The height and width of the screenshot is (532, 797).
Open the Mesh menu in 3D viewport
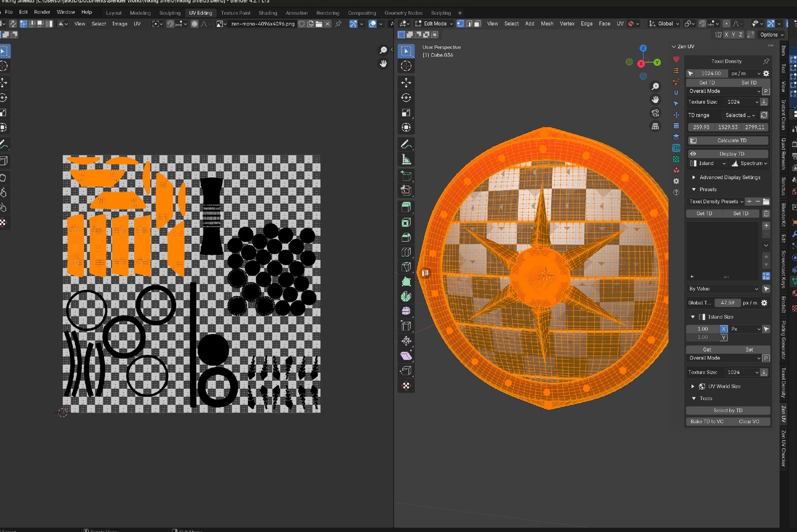click(x=547, y=24)
